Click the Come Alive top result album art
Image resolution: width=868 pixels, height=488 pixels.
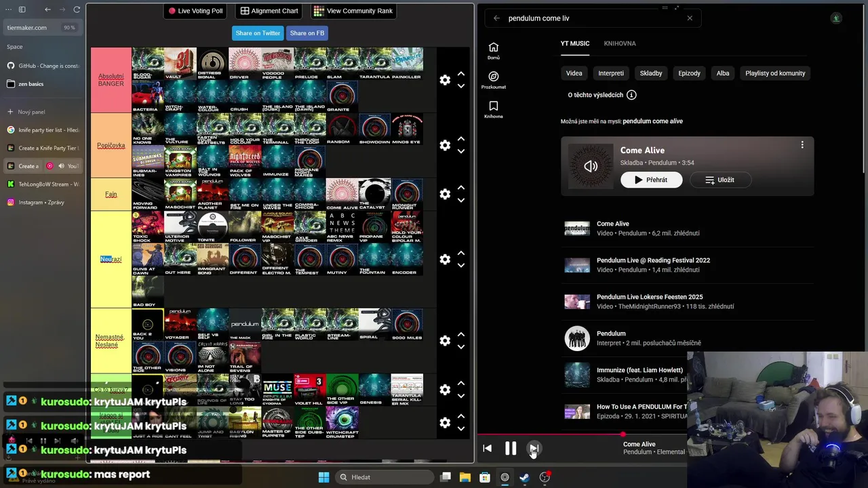tap(591, 166)
